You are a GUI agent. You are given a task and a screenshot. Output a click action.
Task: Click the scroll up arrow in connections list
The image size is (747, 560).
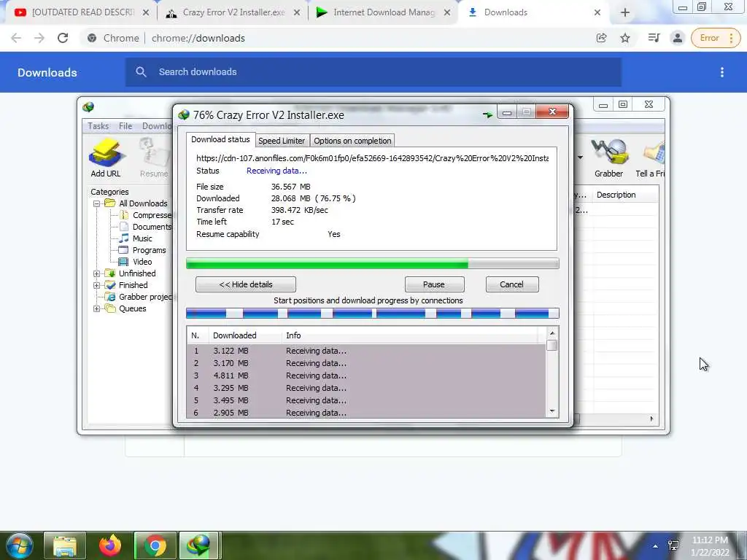[x=552, y=333]
